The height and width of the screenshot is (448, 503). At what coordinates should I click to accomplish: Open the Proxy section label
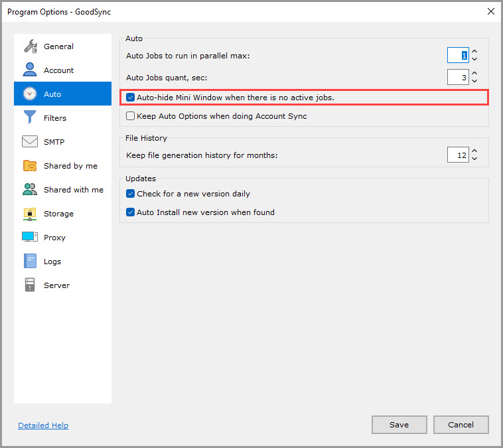(54, 238)
